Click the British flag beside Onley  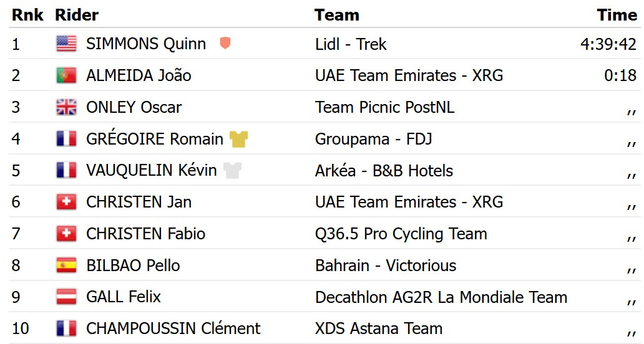click(x=66, y=107)
